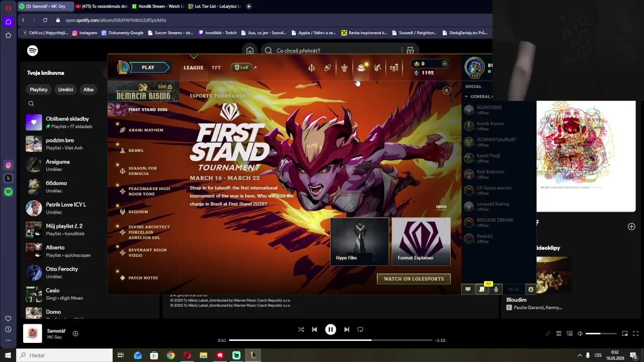Skip to previous track in Spotify

[x=314, y=329]
